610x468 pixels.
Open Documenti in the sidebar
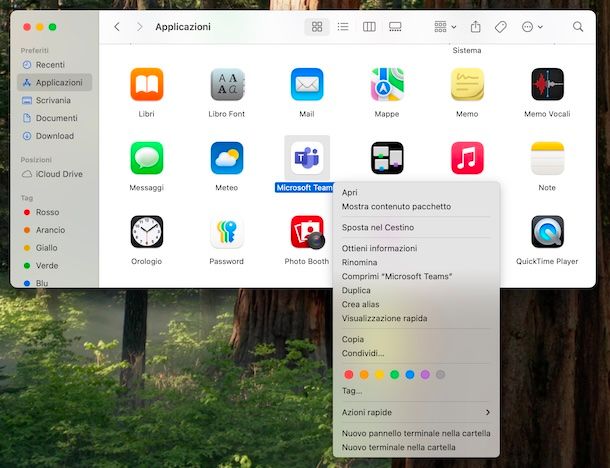(x=54, y=118)
